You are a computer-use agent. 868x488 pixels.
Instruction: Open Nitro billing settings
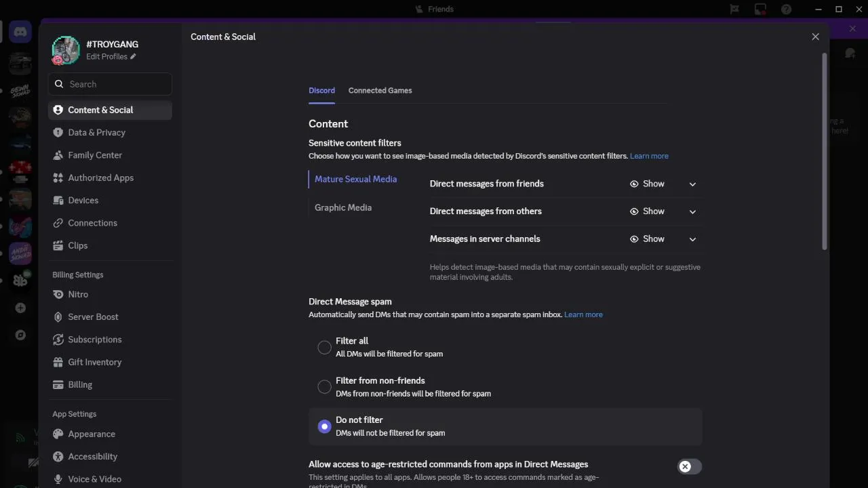click(x=78, y=294)
